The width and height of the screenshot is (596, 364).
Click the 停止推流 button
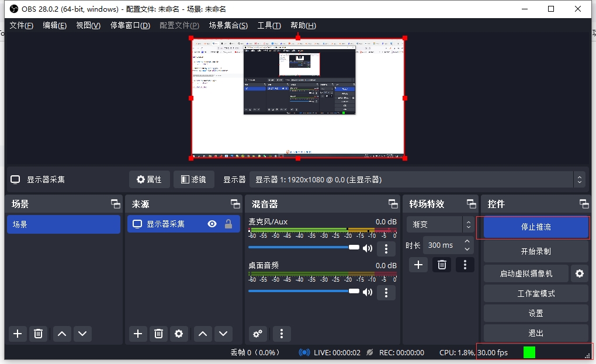pyautogui.click(x=535, y=227)
